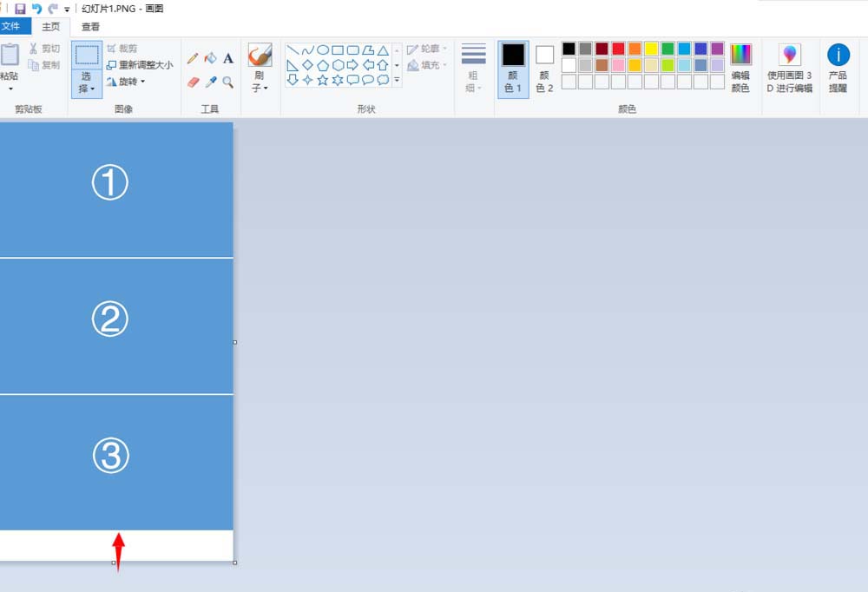
Task: Select the Color picker eyedropper tool
Action: [210, 82]
